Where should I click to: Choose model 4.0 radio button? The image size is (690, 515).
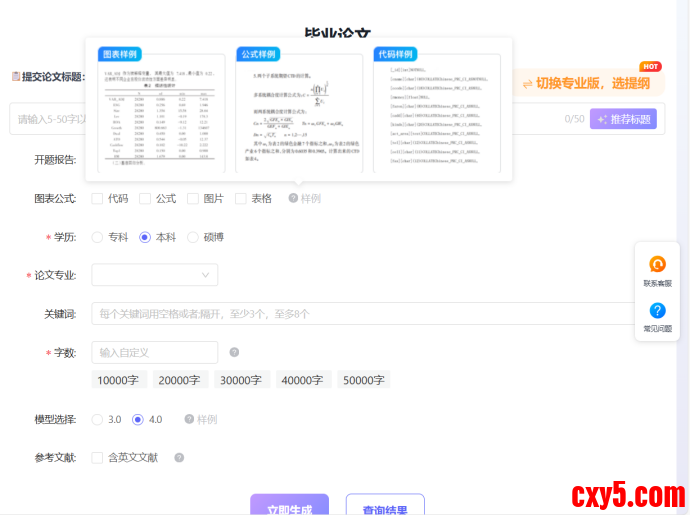pos(138,419)
